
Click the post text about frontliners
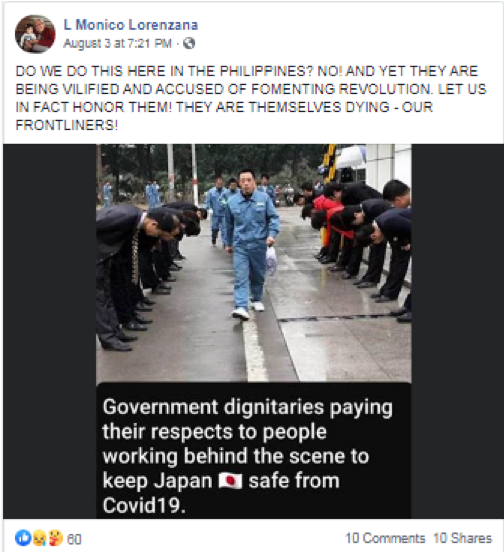(251, 98)
